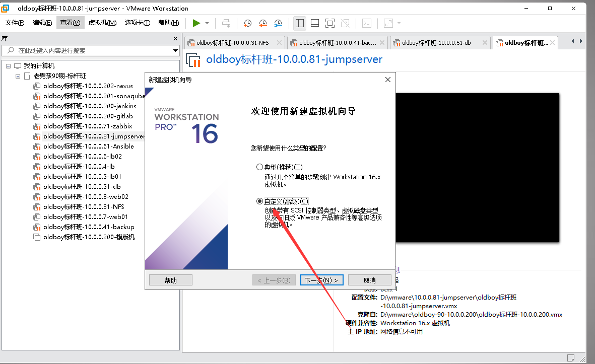
Task: Collapse the 我的计算机 tree node
Action: 8,66
